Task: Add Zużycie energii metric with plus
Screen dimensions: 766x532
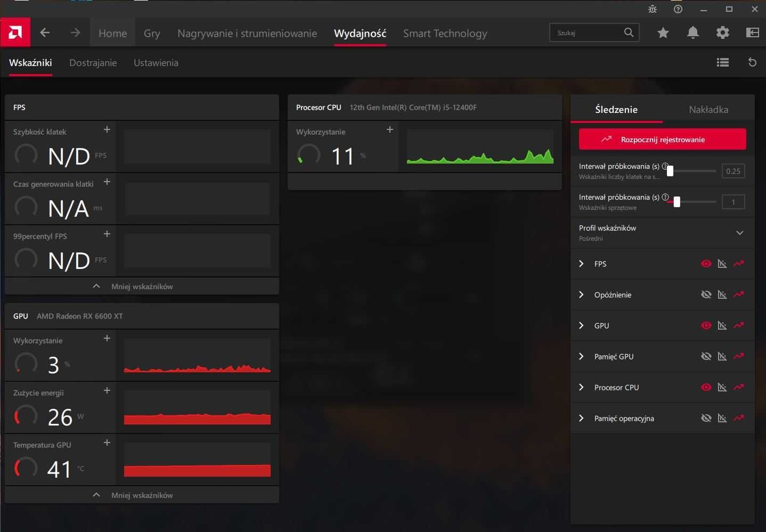Action: click(x=107, y=390)
